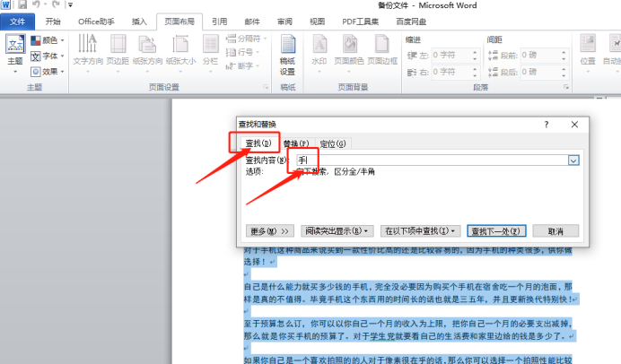Open Reading Highlight (阅读突出显示) menu
Viewport: 621px width, 364px height.
click(x=337, y=231)
